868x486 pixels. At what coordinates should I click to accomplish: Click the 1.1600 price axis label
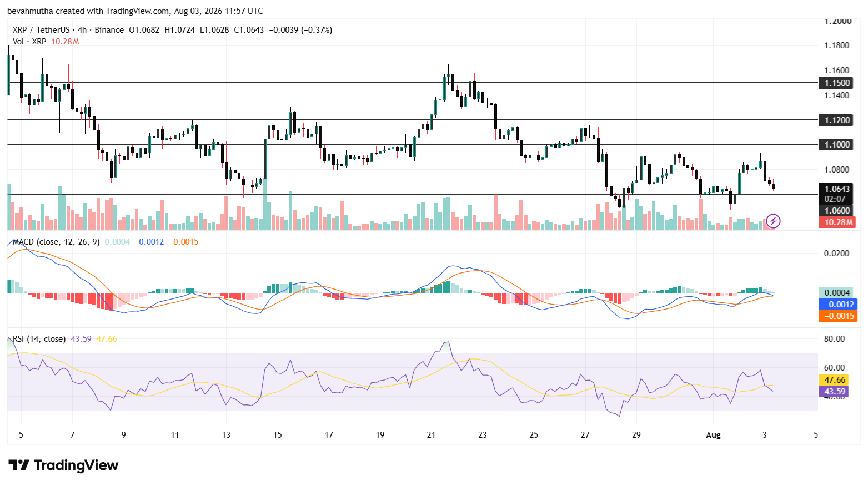[x=837, y=70]
